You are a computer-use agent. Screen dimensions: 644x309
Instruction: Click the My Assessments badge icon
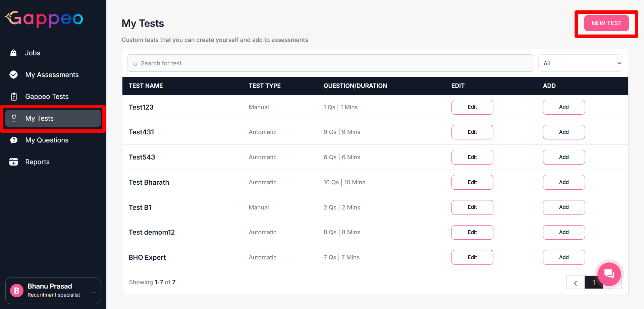(x=14, y=75)
